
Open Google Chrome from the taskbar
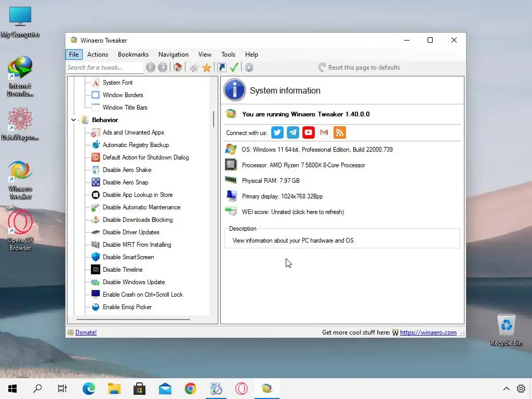point(190,389)
